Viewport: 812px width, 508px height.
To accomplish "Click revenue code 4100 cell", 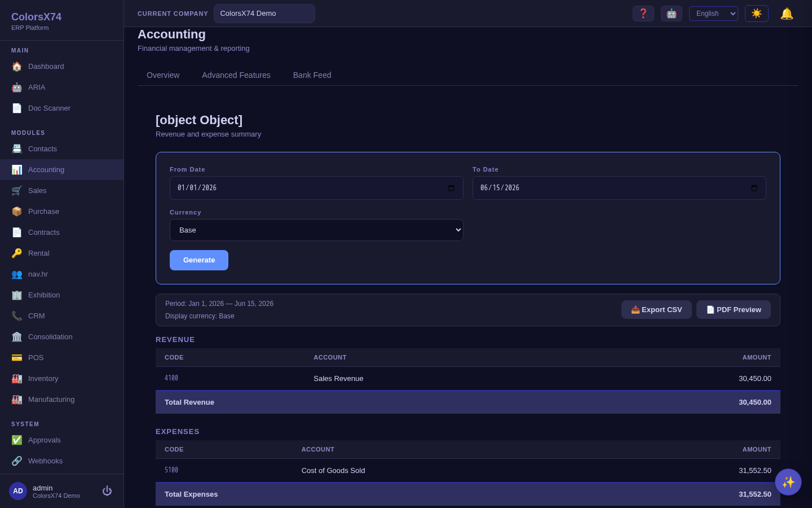I will (171, 378).
